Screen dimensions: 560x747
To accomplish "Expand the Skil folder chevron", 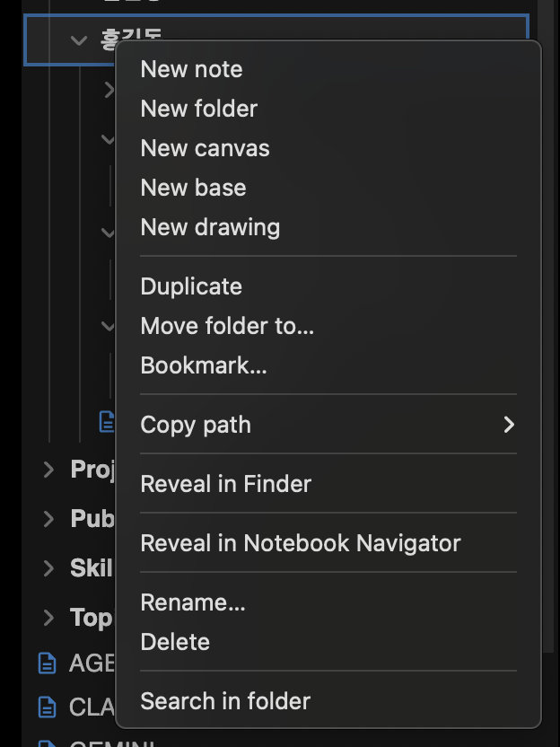I will click(x=48, y=568).
